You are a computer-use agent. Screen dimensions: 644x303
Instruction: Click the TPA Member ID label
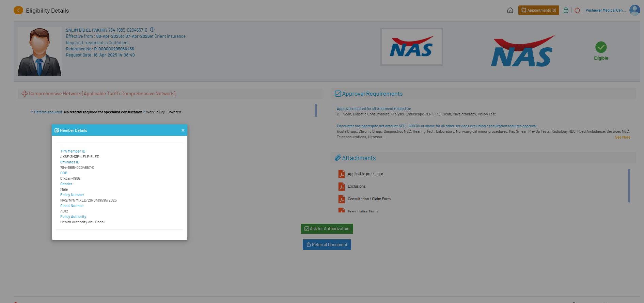[73, 151]
